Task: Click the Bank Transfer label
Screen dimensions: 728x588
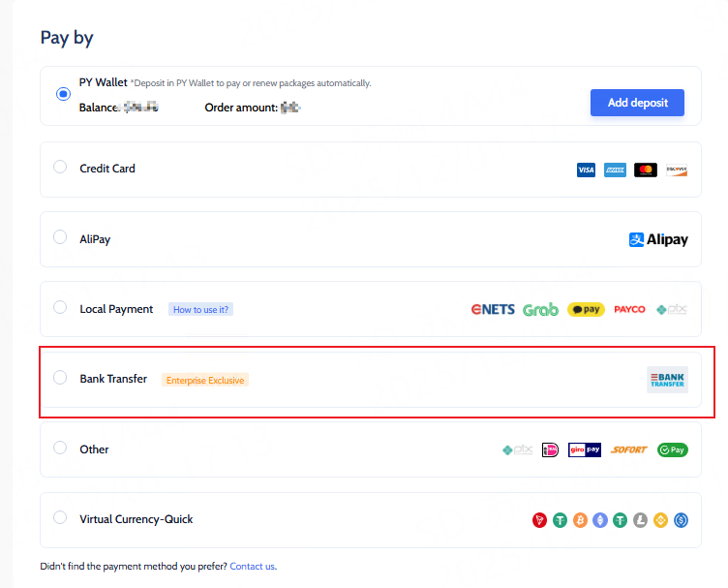Action: click(113, 379)
